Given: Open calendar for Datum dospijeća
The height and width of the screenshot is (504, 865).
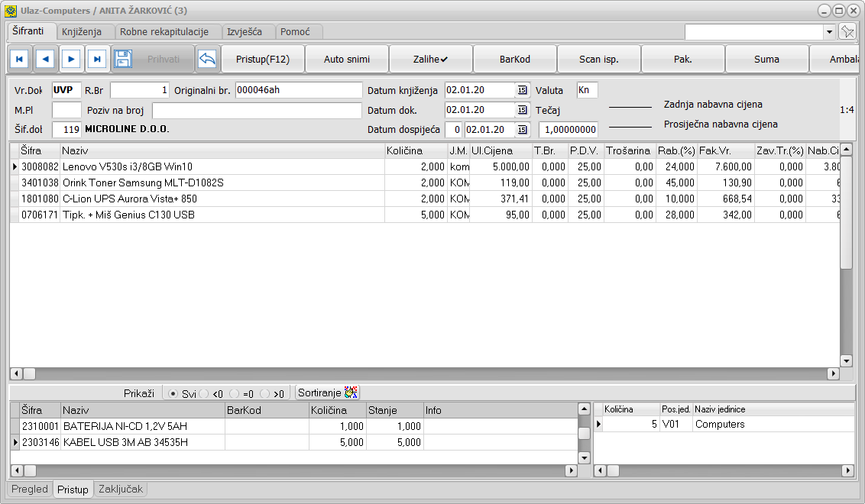Looking at the screenshot, I should (x=523, y=130).
